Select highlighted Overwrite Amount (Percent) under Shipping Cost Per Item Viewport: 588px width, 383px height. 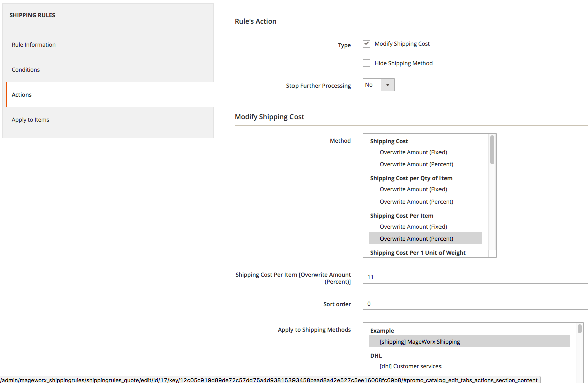click(416, 239)
